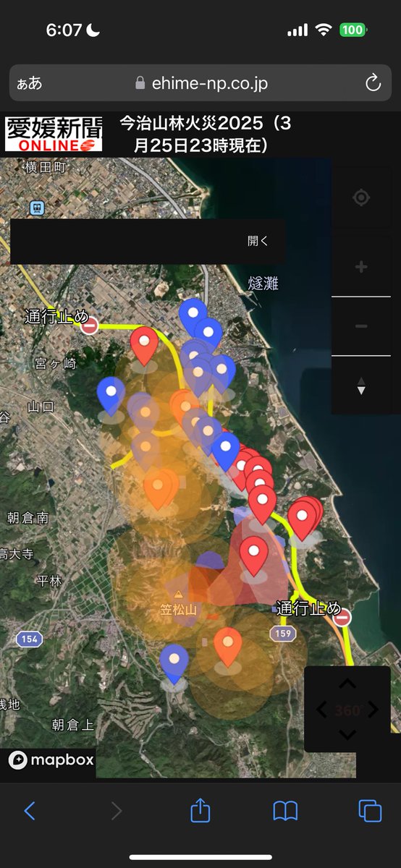Tap the 平林 place label
Viewport: 401px width, 868px height.
point(48,581)
